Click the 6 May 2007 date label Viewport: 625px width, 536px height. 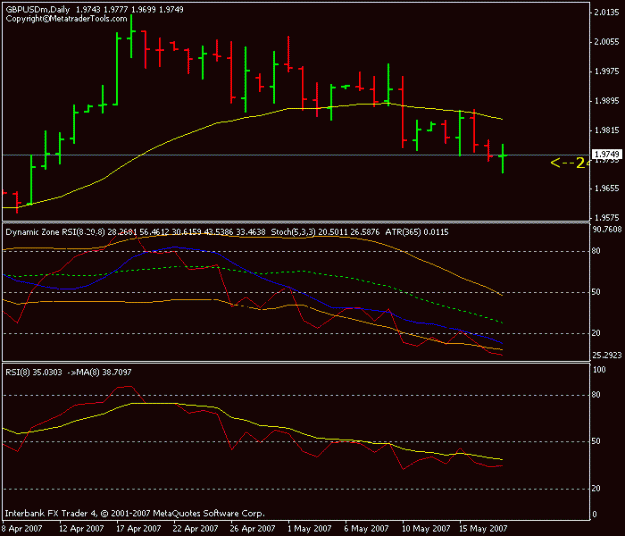[366, 529]
